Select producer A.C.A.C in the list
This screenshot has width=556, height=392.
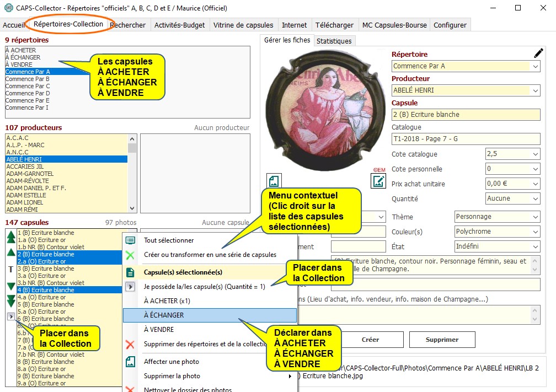(67, 138)
